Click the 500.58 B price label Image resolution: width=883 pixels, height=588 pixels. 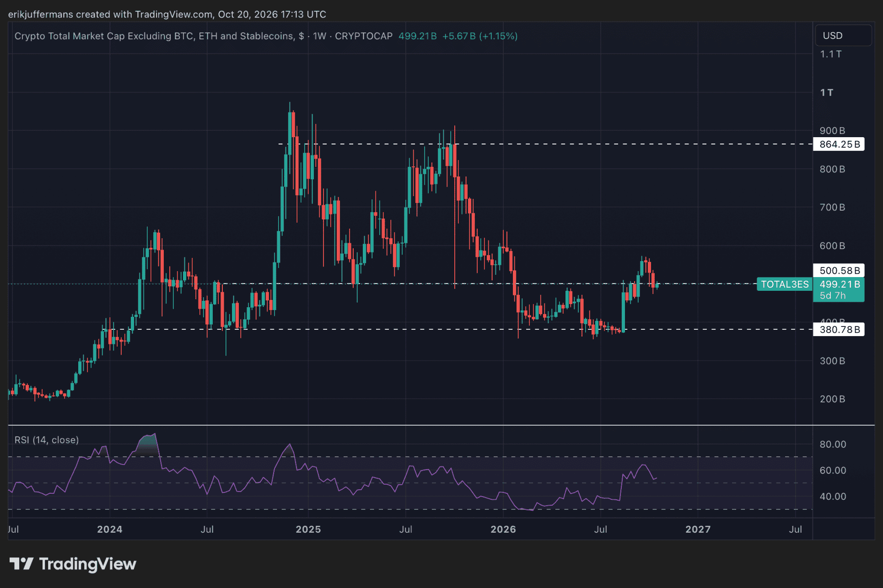point(839,271)
